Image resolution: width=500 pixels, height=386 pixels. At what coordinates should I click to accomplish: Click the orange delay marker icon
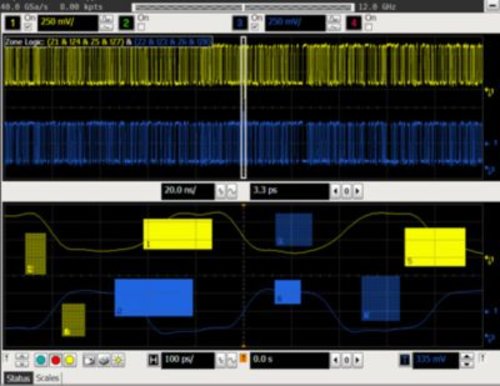point(243,358)
